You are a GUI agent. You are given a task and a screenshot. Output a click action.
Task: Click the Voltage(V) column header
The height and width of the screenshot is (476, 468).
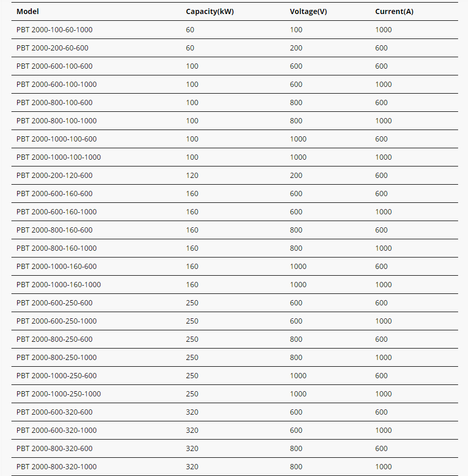(x=308, y=11)
